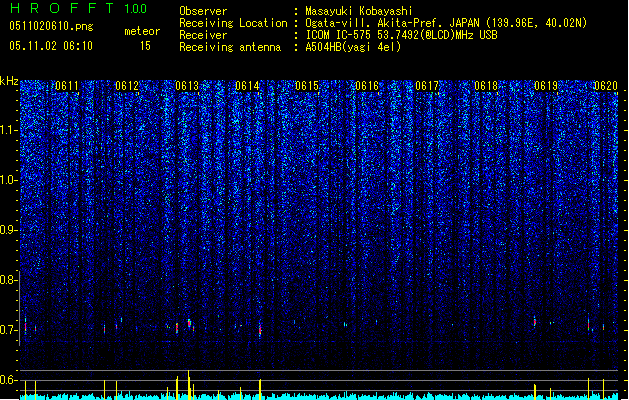629x400 pixels.
Task: Click the 1.0 frequency axis label
Action: [8, 180]
